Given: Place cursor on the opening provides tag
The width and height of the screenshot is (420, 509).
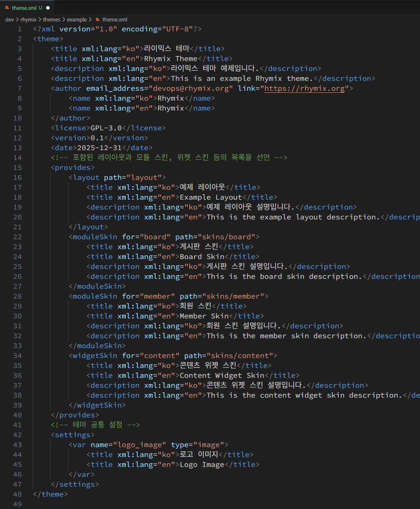Looking at the screenshot, I should click(73, 167).
